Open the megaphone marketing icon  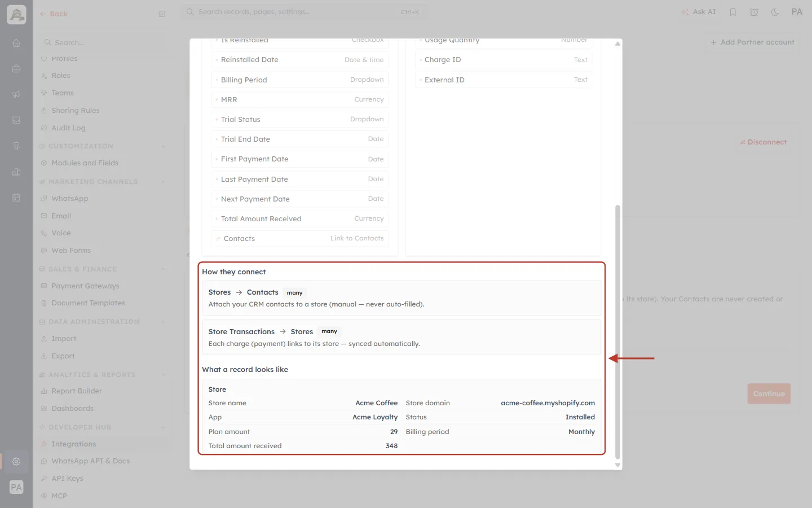pos(16,95)
